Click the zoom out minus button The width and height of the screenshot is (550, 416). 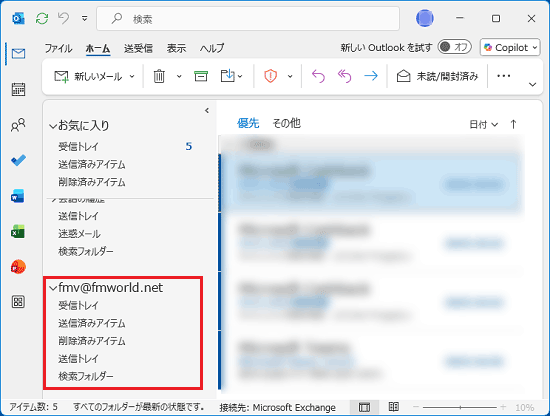[x=416, y=407]
